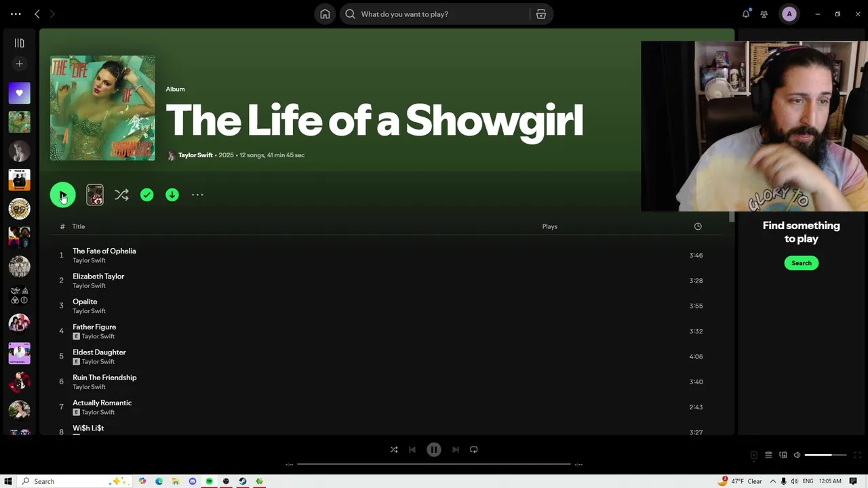Open more options for the album

[x=197, y=195]
